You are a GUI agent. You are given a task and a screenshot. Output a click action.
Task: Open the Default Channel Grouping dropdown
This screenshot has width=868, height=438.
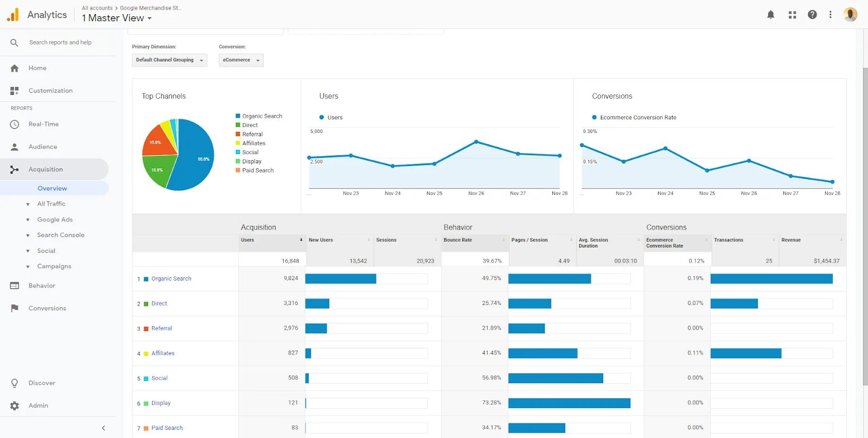pyautogui.click(x=169, y=60)
